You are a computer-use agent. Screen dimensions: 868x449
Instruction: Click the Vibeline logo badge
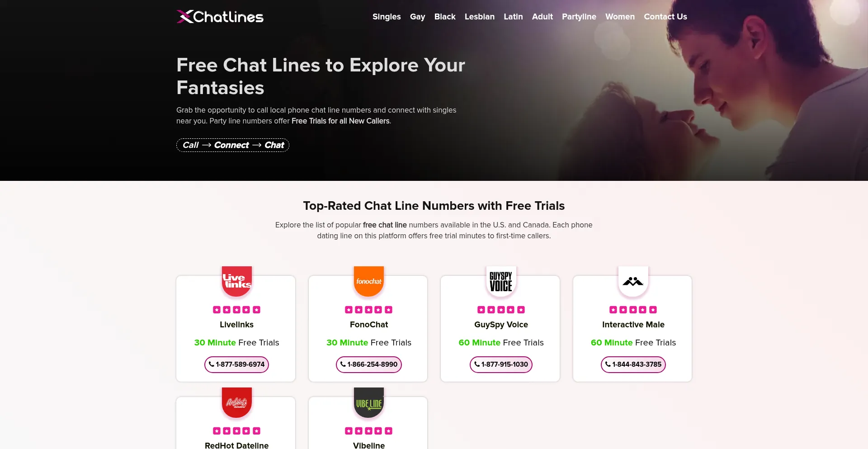point(369,402)
